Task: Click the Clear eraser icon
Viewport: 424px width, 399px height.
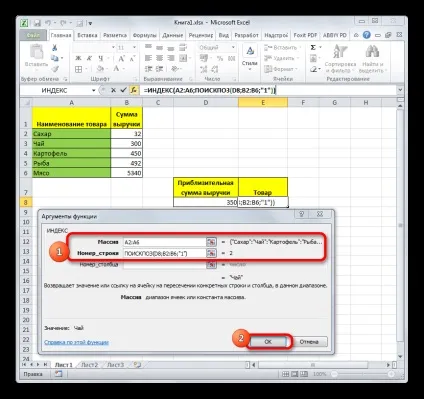Action: 313,69
